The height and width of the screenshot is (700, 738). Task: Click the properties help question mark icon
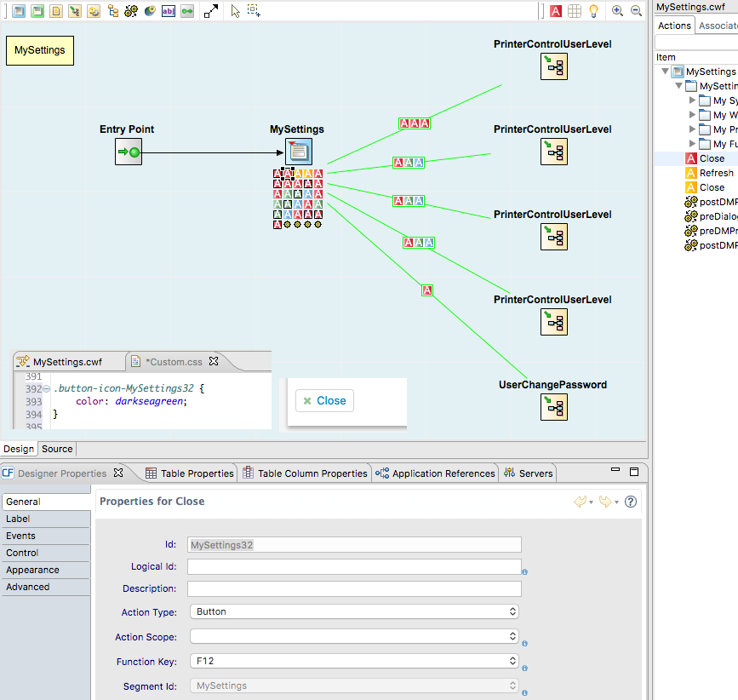(x=631, y=502)
